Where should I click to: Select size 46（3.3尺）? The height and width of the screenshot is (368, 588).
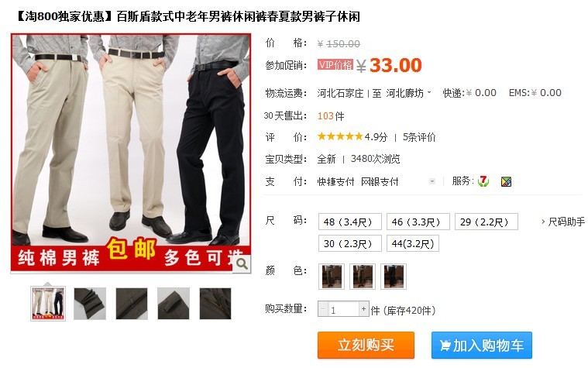(x=418, y=222)
